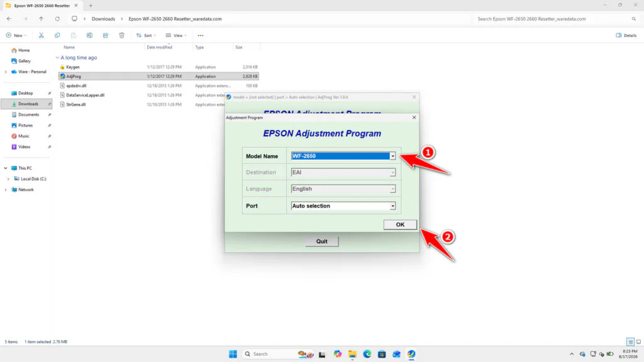The image size is (644, 362).
Task: Open the Sort dropdown menu
Action: pyautogui.click(x=146, y=35)
